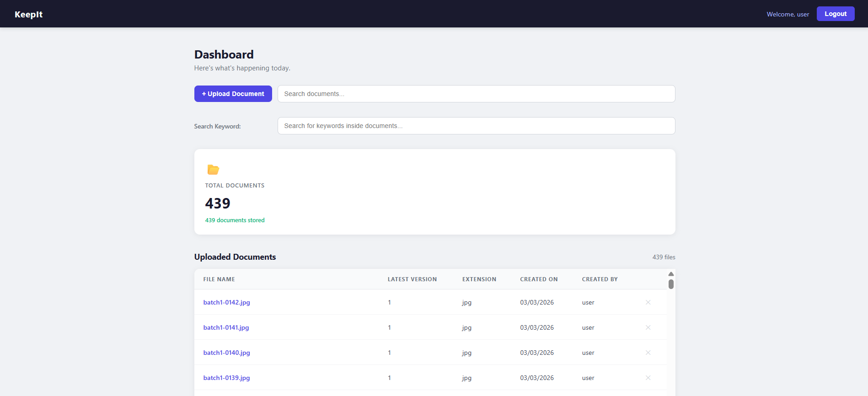Click version 1 link for batch1-0142.jpg

[389, 302]
